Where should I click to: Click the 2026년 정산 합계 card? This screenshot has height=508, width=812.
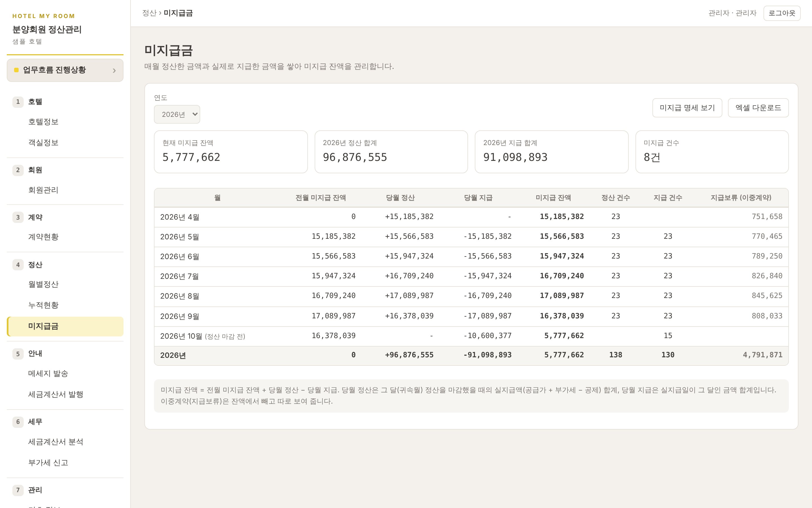391,152
